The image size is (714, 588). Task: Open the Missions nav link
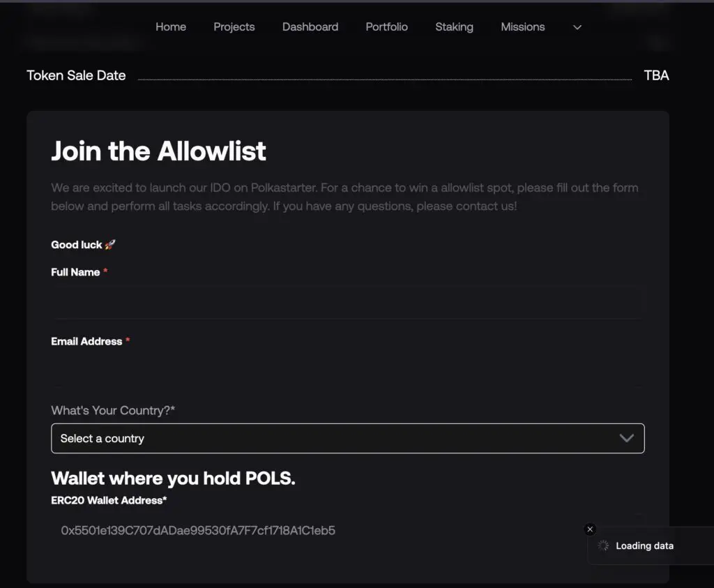(x=523, y=27)
